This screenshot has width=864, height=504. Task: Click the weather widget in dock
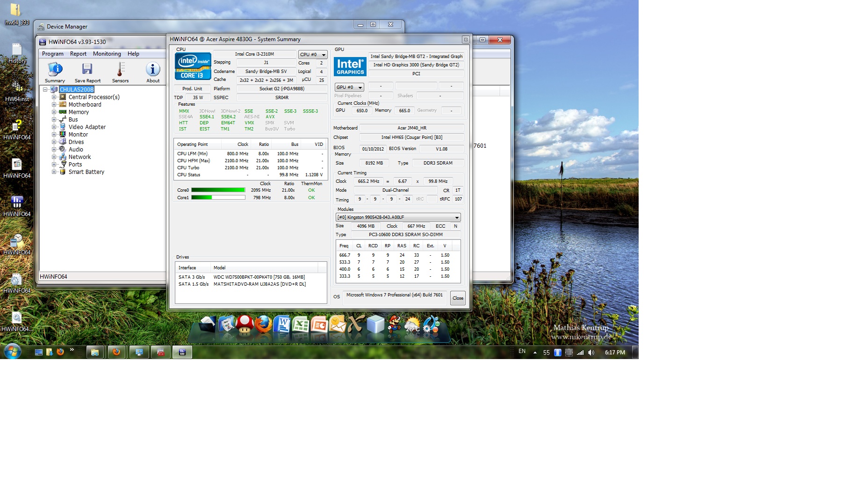[x=412, y=325]
